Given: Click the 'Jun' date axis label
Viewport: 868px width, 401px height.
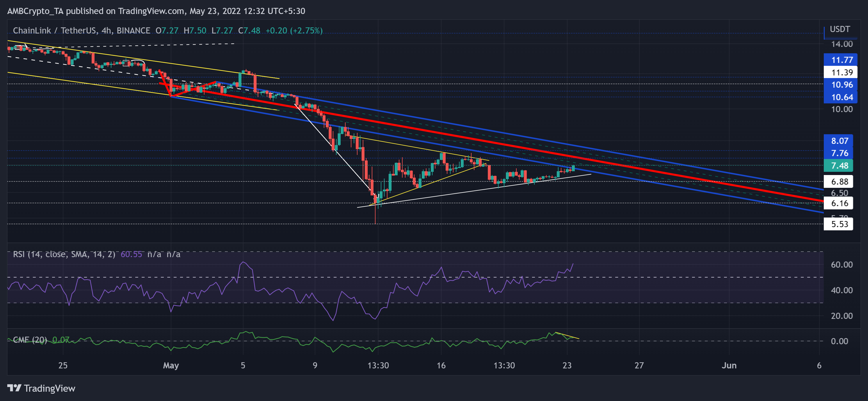Looking at the screenshot, I should click(729, 365).
